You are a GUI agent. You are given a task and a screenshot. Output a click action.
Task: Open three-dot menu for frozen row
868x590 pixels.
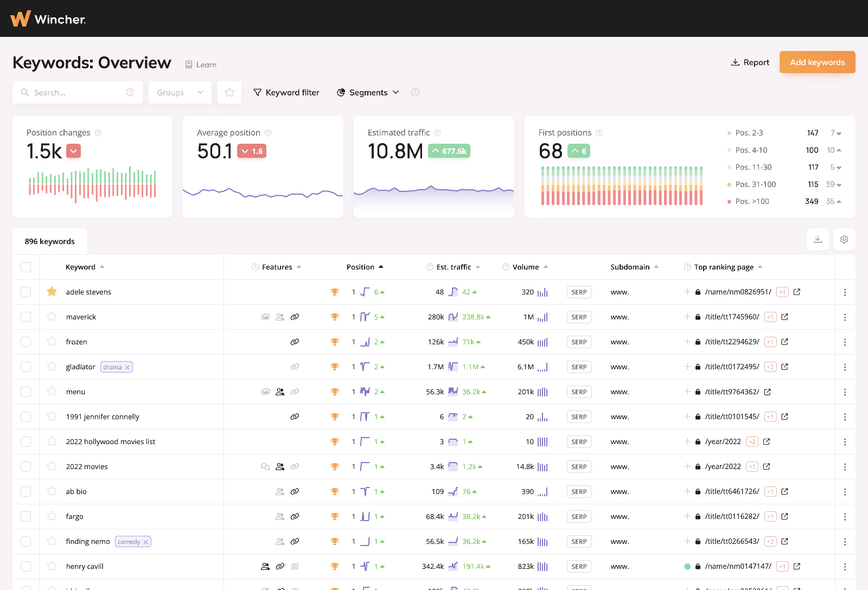point(845,342)
